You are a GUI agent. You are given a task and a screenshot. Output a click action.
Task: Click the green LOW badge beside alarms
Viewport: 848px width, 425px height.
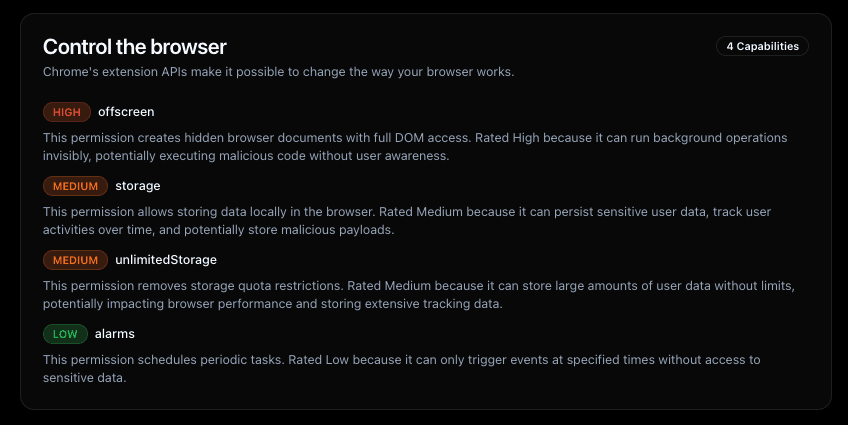tap(65, 334)
